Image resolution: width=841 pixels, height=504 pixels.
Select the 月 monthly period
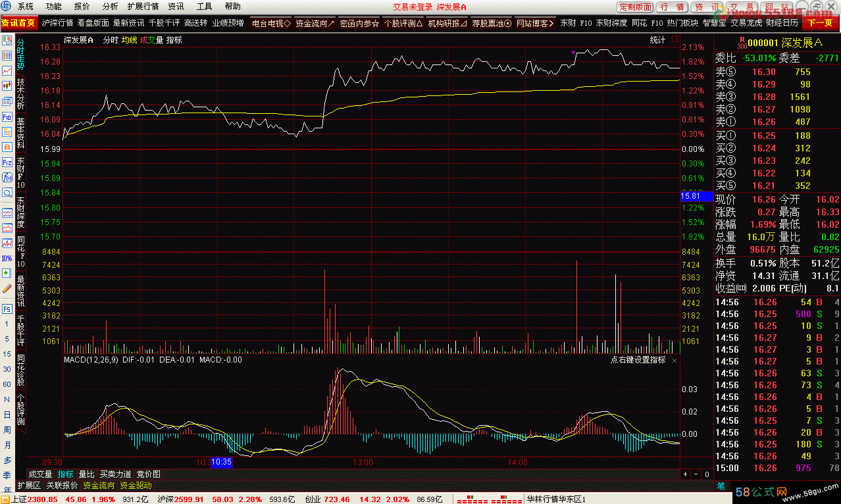coord(7,445)
